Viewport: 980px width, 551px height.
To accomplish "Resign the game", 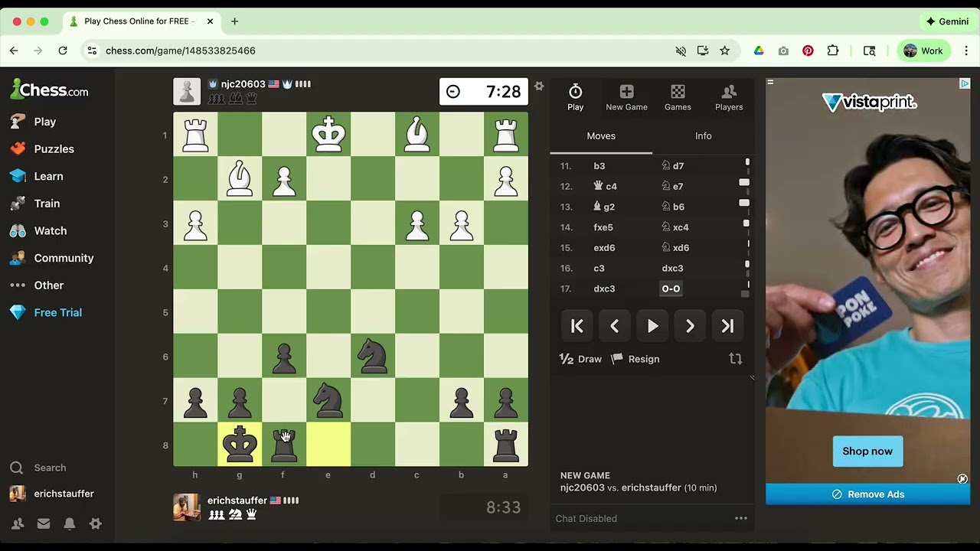I will point(635,359).
